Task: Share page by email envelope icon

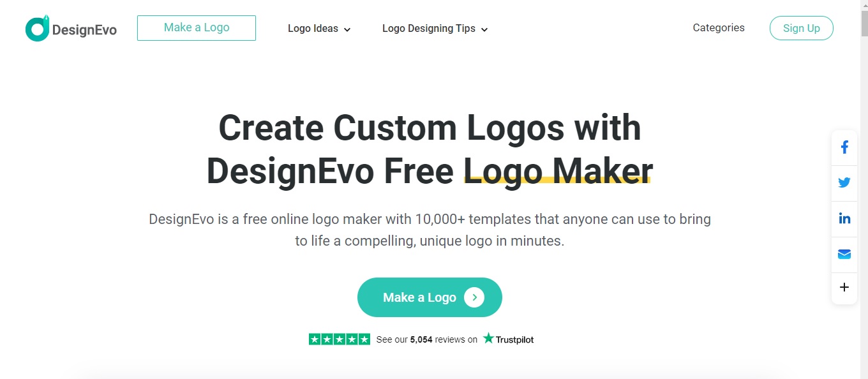Action: (844, 254)
